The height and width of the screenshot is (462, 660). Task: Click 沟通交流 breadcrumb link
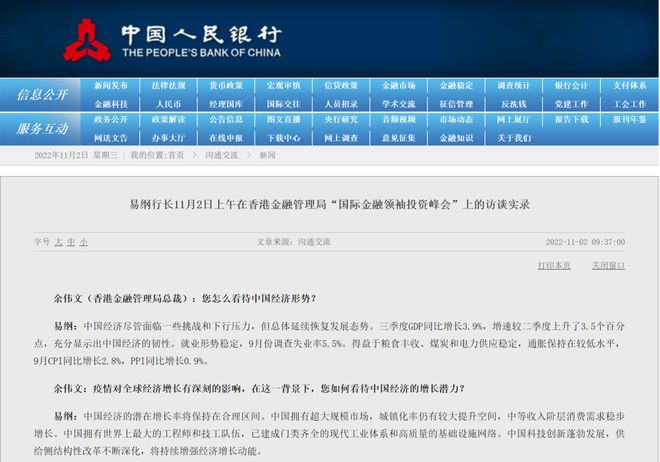[x=221, y=155]
